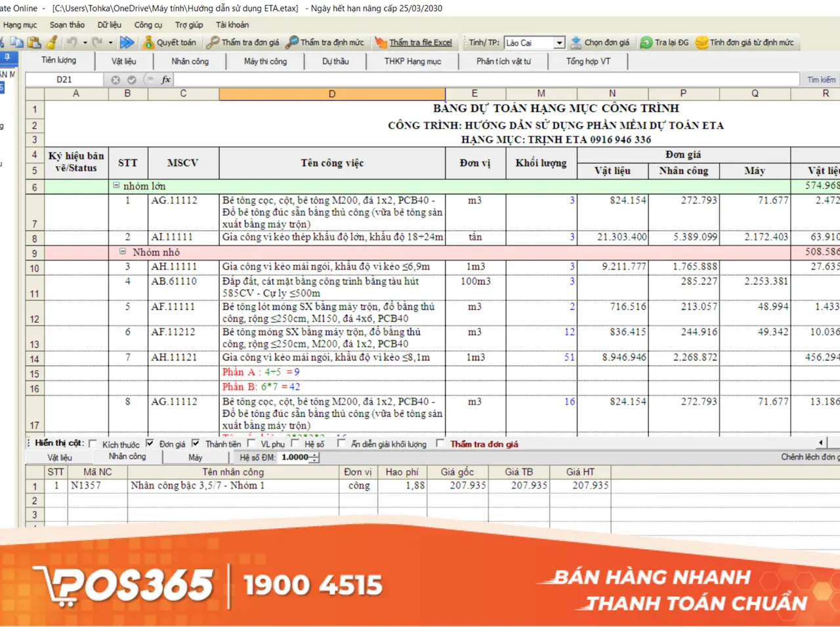Screen dimensions: 840x627
Task: Click quantity cell 51 for AH.11121
Action: (541, 357)
